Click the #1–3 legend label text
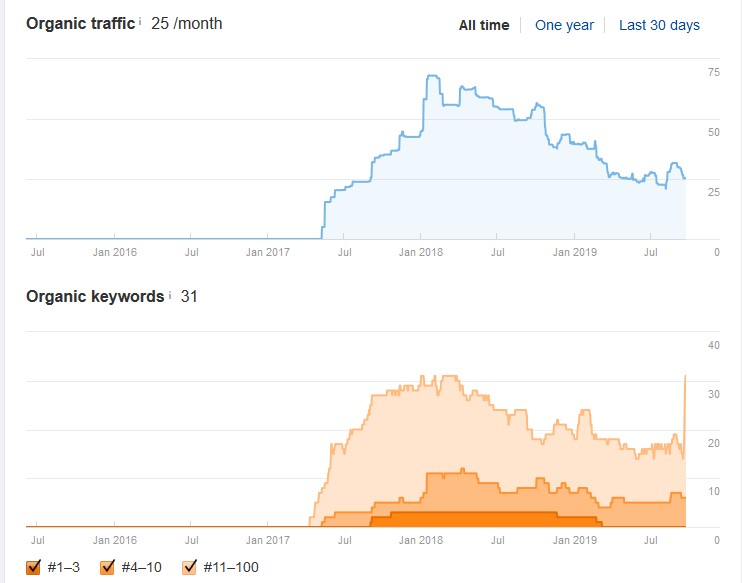Screen dimensions: 742x583 point(64,567)
